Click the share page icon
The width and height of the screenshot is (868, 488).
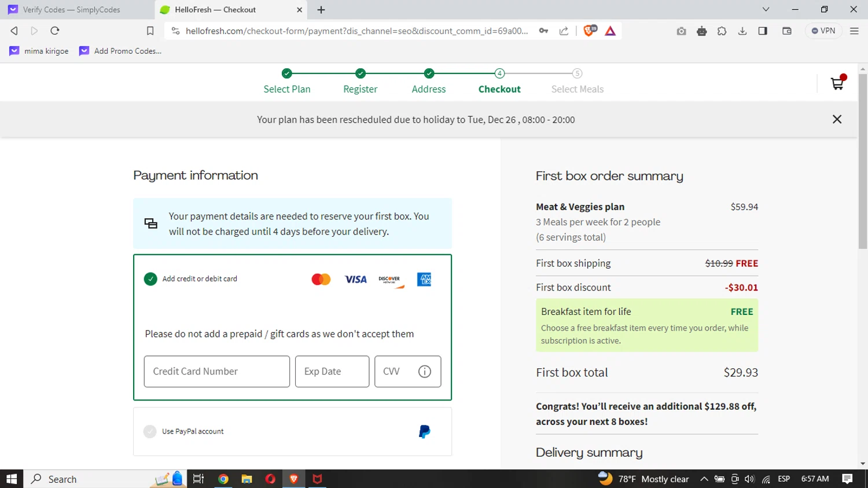coord(564,31)
